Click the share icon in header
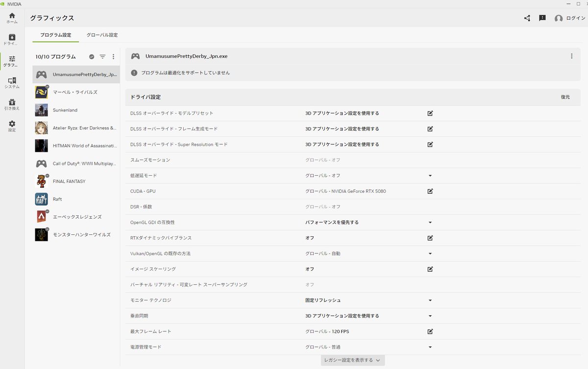Viewport: 588px width, 369px height. tap(527, 18)
